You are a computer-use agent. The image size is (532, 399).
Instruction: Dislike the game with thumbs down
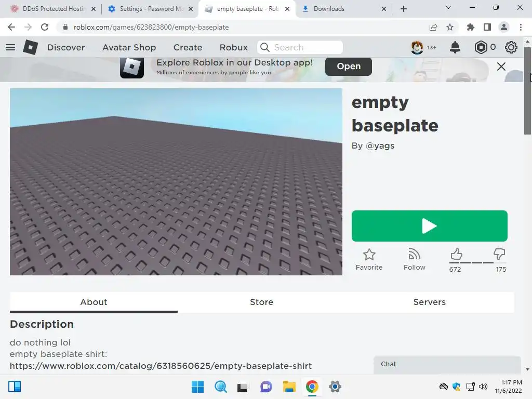click(499, 254)
